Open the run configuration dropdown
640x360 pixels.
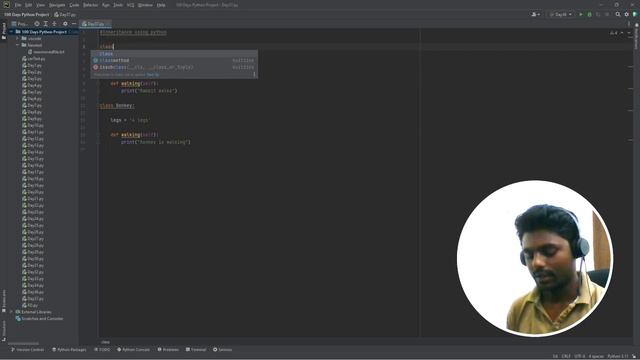tap(560, 14)
